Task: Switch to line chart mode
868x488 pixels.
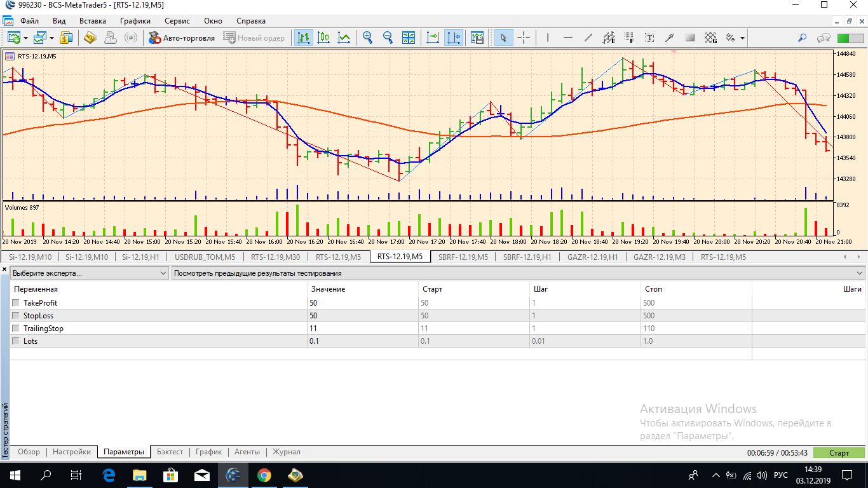Action: click(344, 37)
